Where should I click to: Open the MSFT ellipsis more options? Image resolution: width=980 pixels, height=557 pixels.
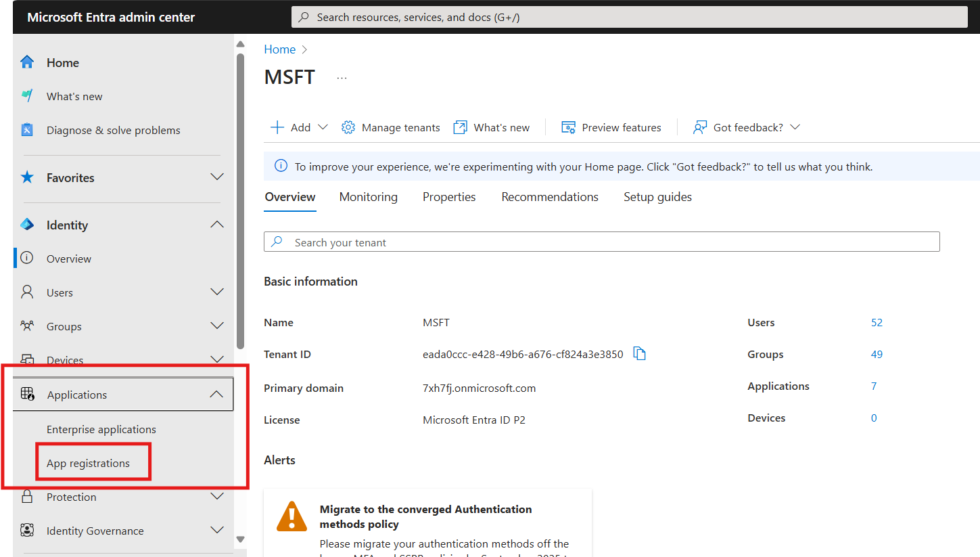pos(342,78)
